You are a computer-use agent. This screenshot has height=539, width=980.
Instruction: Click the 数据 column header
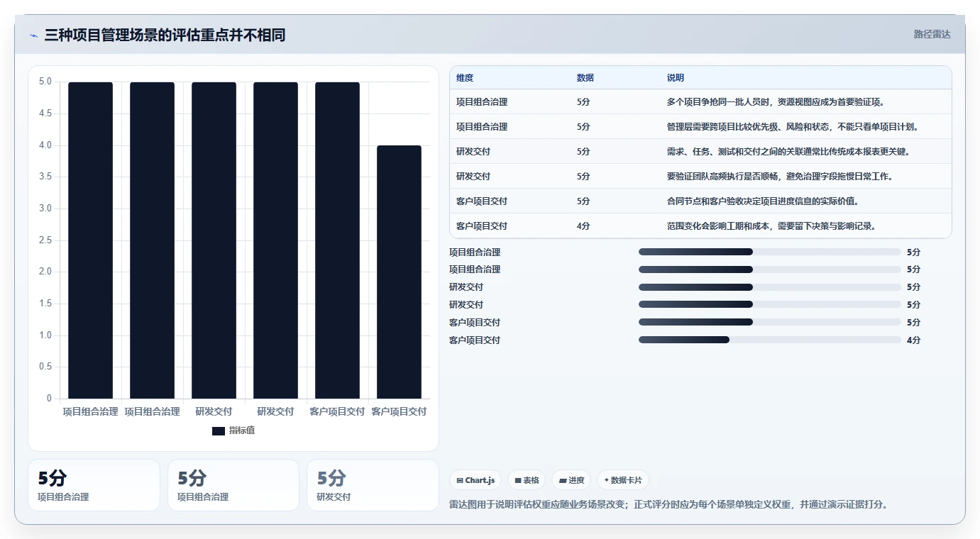(585, 78)
